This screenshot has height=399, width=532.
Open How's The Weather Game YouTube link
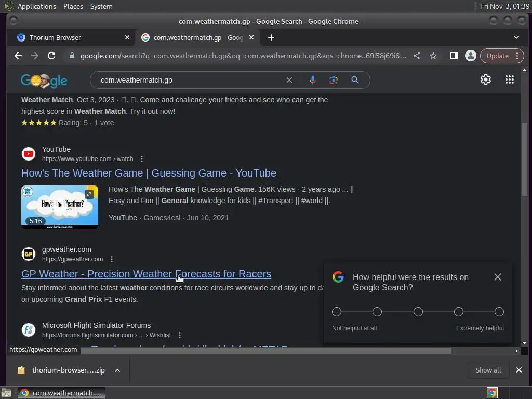coord(149,173)
